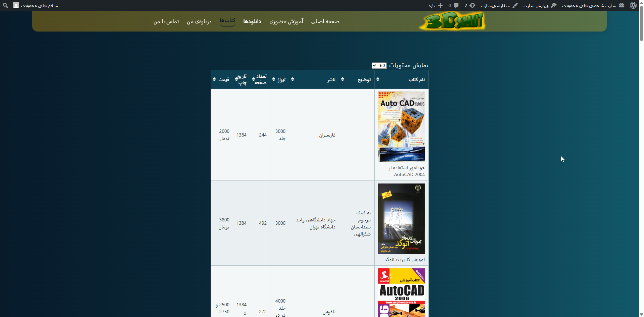Screen dimensions: 644x317
Task: Sort the table by ناشر column
Action: tap(314, 80)
